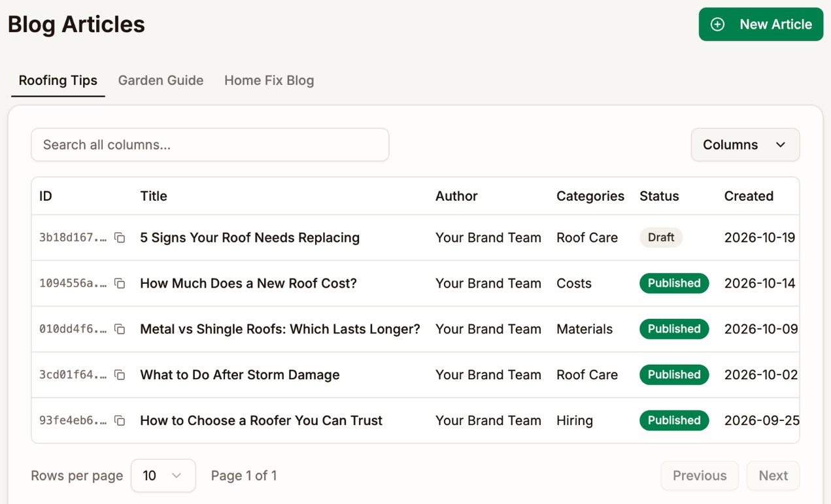Sort by the ID column header
Viewport: 831px width, 504px height.
[x=46, y=196]
